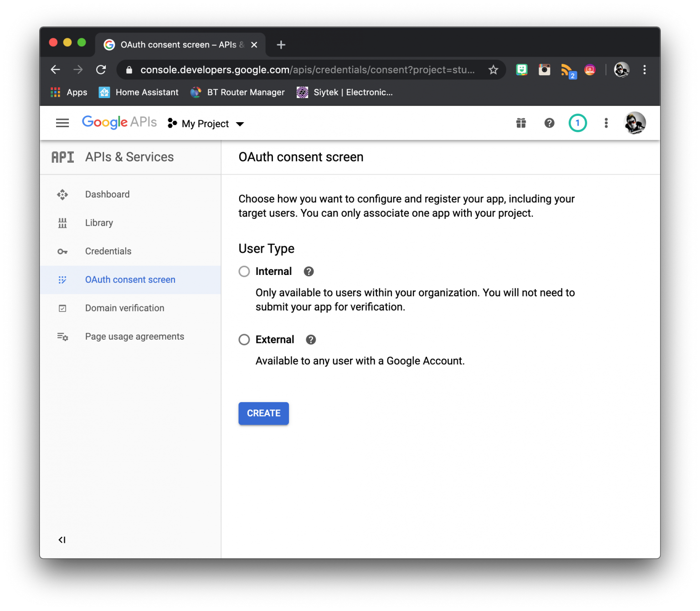Open the APIs & Services logo icon
700x611 pixels.
(62, 157)
